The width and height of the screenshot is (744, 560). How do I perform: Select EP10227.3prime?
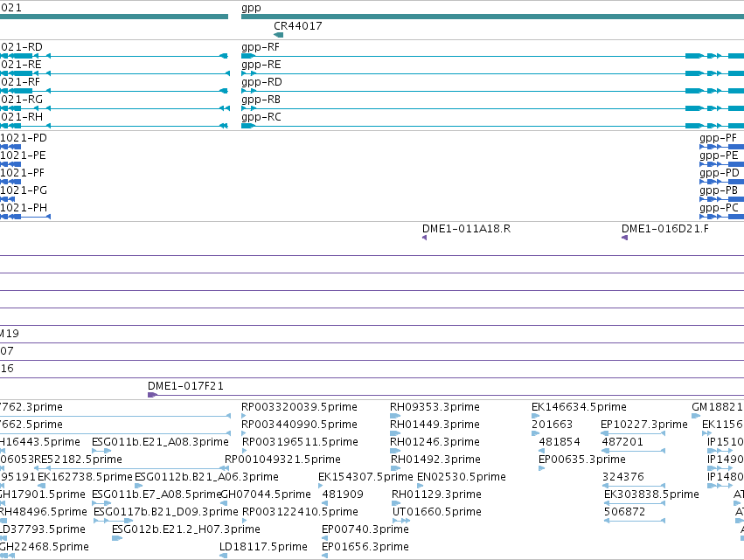[x=643, y=425]
